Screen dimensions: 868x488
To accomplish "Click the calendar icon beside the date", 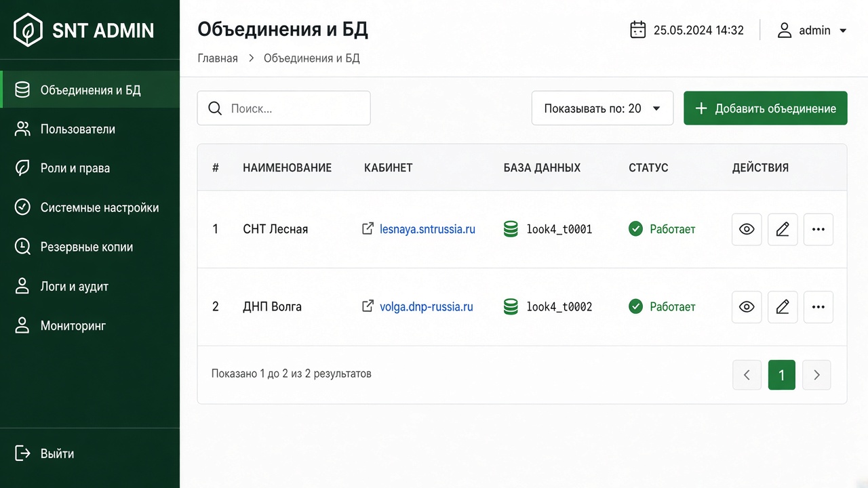I will click(637, 30).
